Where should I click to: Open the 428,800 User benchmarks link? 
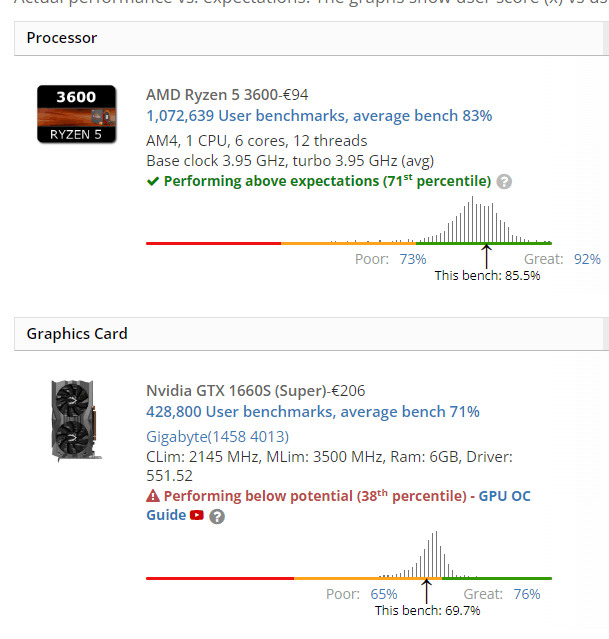point(312,412)
